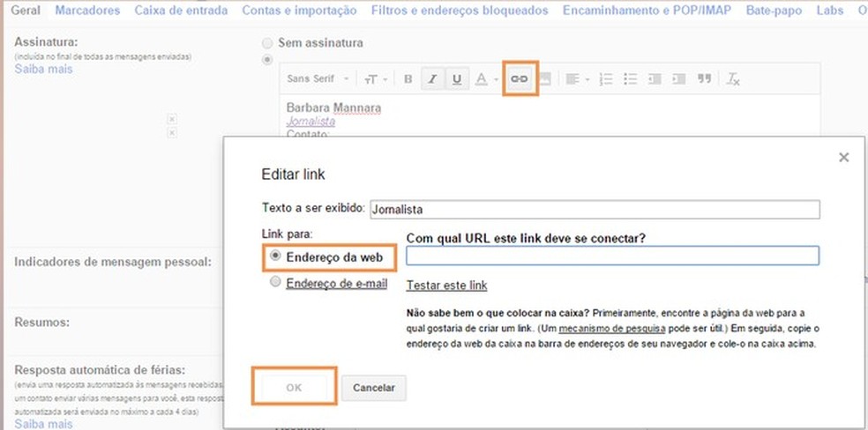Decrease indent in signature editor
The width and height of the screenshot is (868, 430).
(655, 79)
